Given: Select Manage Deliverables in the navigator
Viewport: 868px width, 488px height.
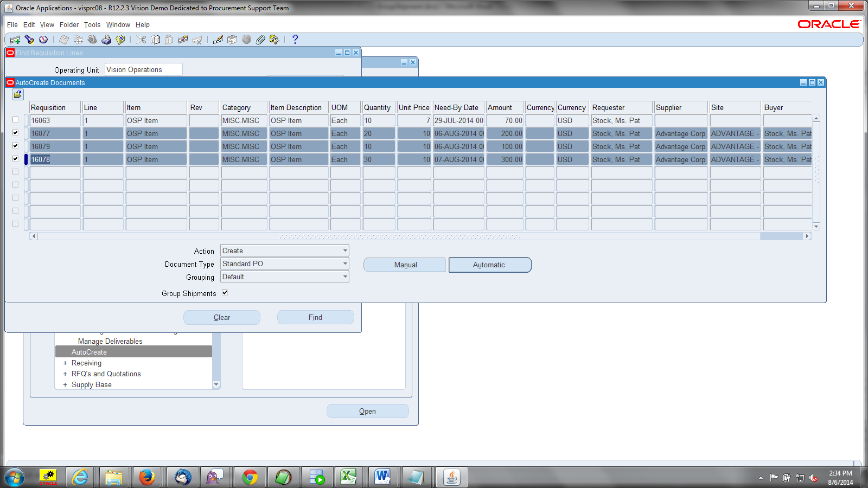Looking at the screenshot, I should click(x=110, y=341).
